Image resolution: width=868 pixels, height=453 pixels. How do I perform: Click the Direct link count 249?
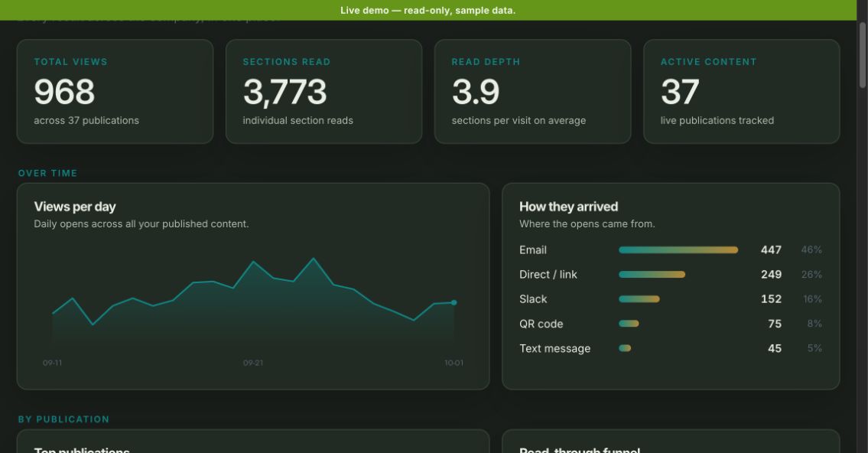(x=771, y=275)
